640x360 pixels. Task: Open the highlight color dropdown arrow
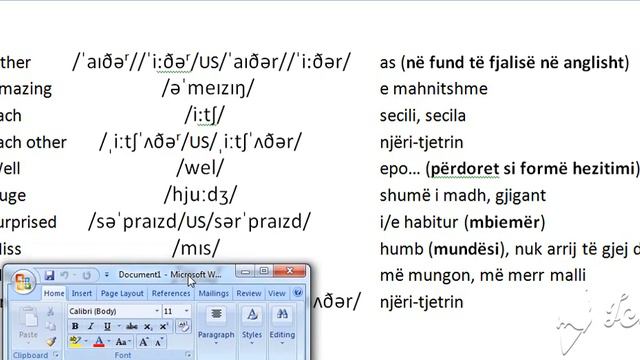pyautogui.click(x=86, y=341)
